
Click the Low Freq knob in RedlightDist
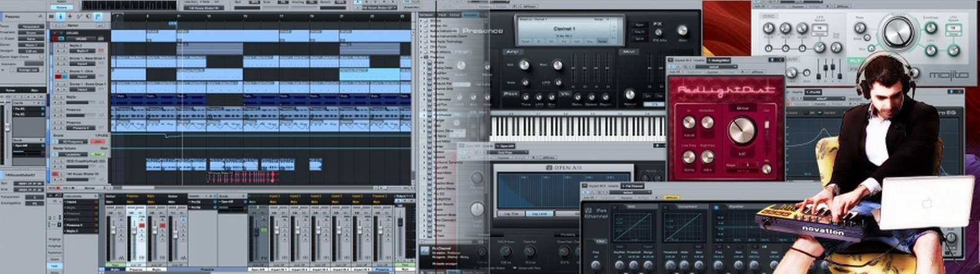pos(689,157)
